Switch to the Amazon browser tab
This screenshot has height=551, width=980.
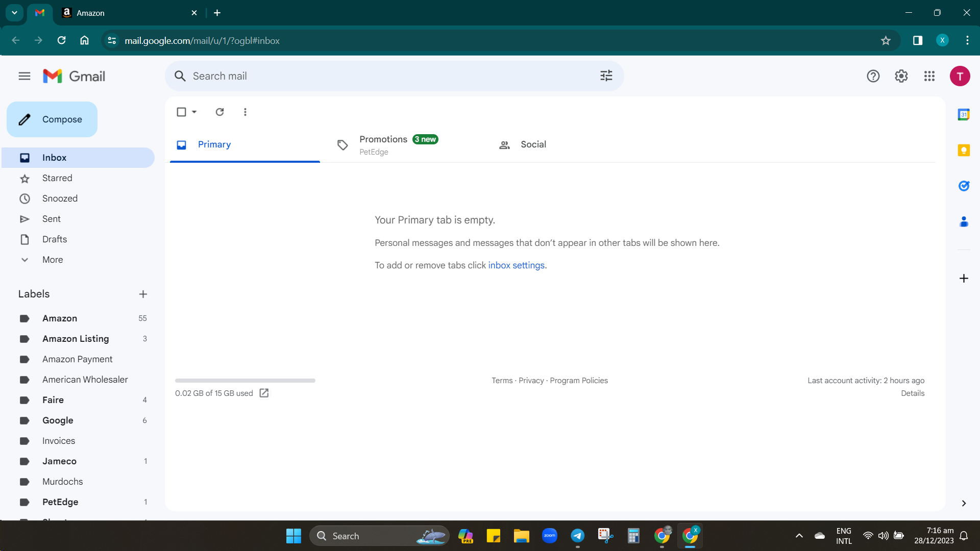tap(129, 13)
